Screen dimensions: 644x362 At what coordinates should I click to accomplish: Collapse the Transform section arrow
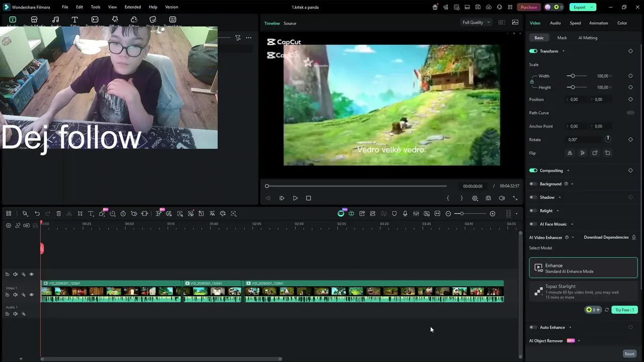pyautogui.click(x=563, y=51)
